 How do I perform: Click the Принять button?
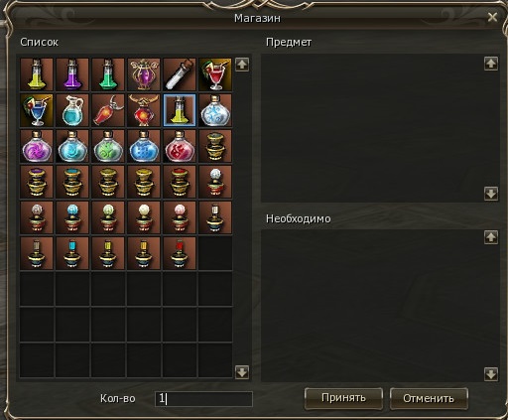tap(343, 398)
